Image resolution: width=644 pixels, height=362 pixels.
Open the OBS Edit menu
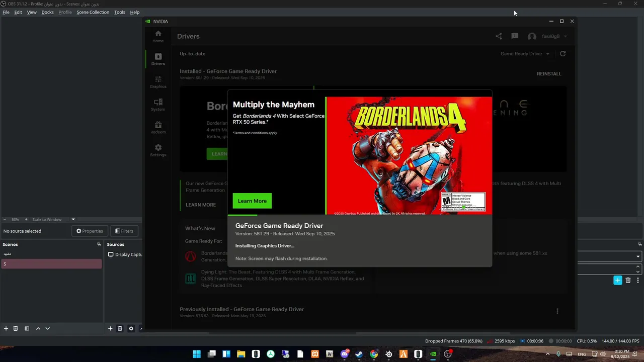[x=18, y=12]
